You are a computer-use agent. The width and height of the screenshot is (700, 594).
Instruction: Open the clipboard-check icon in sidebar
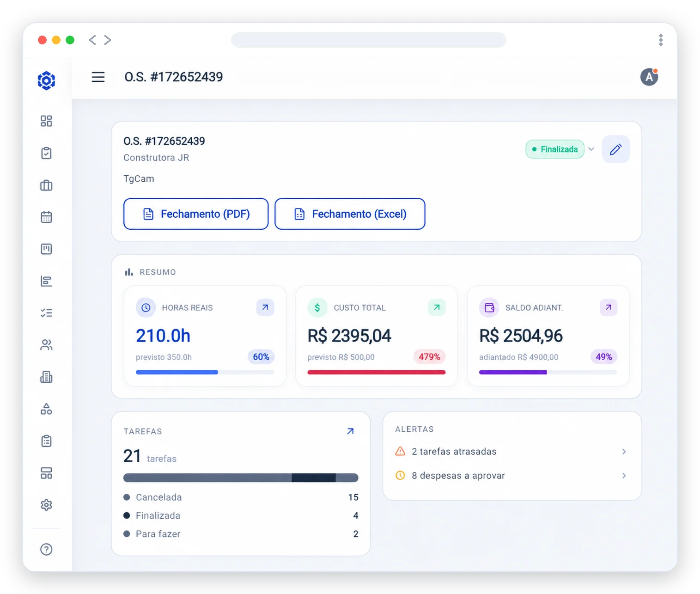pos(46,153)
